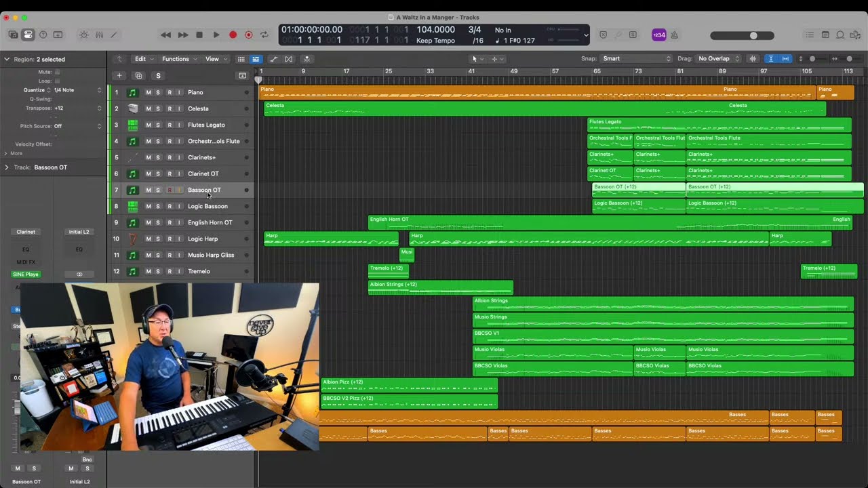Add a new track with plus button
The width and height of the screenshot is (868, 488).
tap(119, 76)
